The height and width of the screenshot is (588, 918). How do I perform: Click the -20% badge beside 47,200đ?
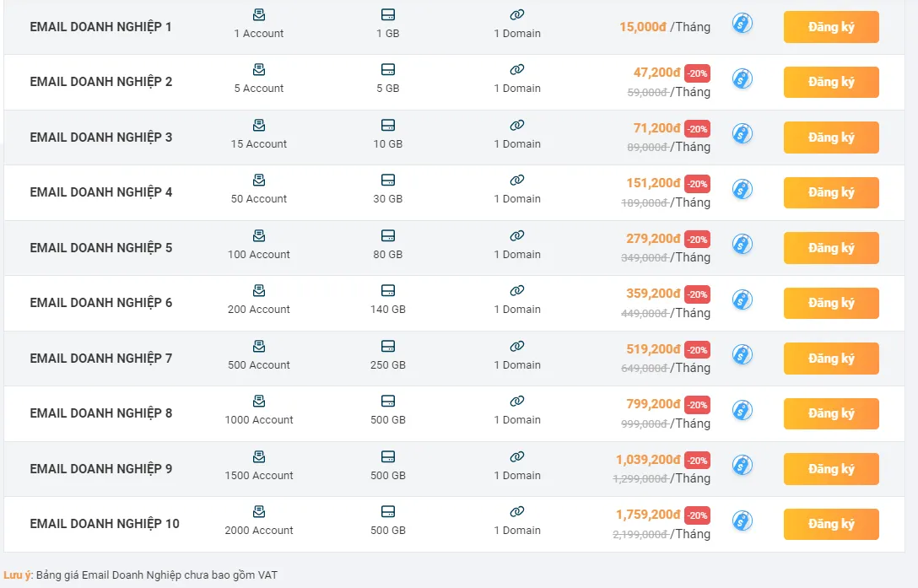click(x=697, y=73)
